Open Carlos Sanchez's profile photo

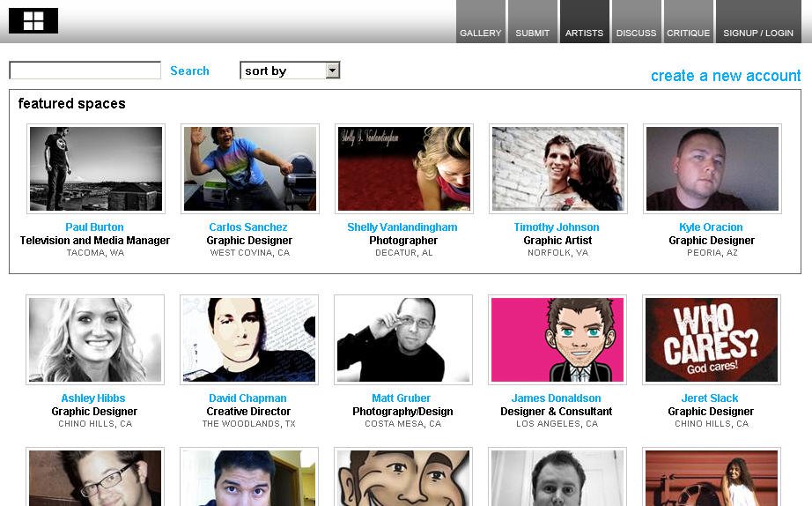(250, 168)
